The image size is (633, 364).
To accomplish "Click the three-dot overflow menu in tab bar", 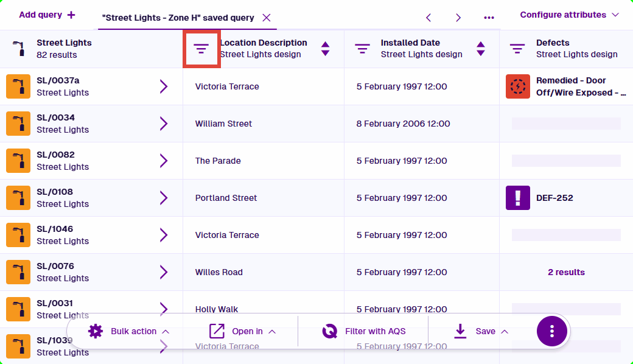I will pyautogui.click(x=489, y=18).
